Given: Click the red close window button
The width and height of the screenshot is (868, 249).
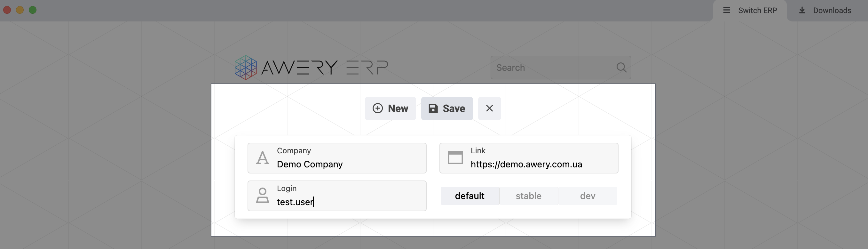Looking at the screenshot, I should (x=7, y=10).
